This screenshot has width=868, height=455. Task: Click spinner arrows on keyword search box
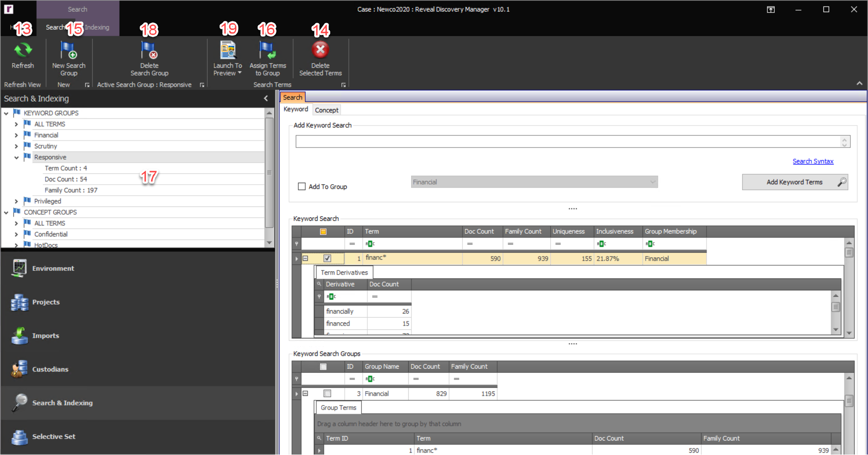point(845,141)
